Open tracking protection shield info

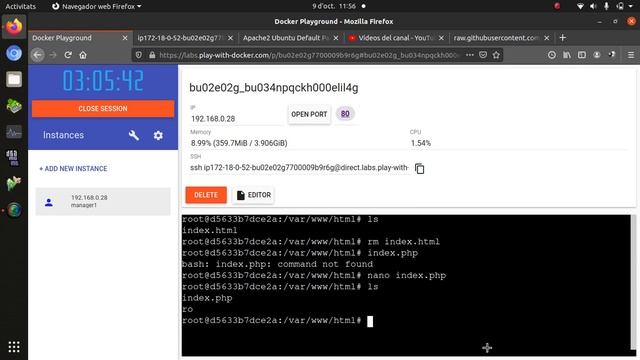[x=139, y=55]
